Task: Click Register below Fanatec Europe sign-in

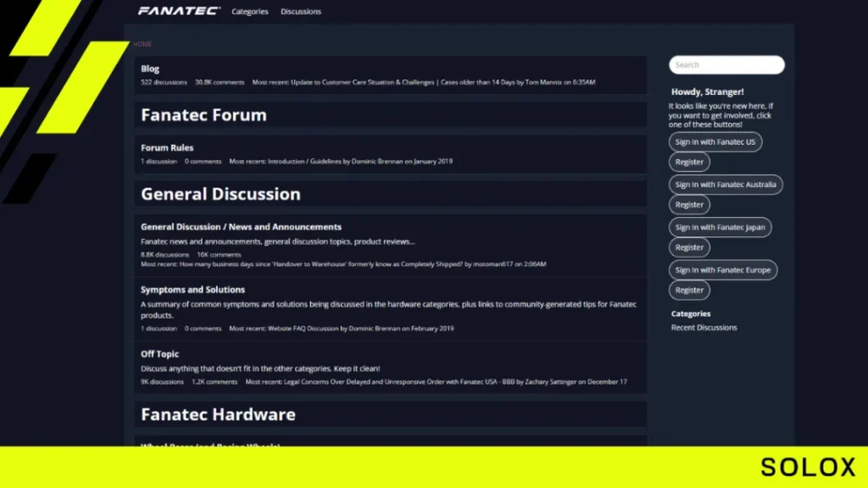Action: (x=689, y=290)
